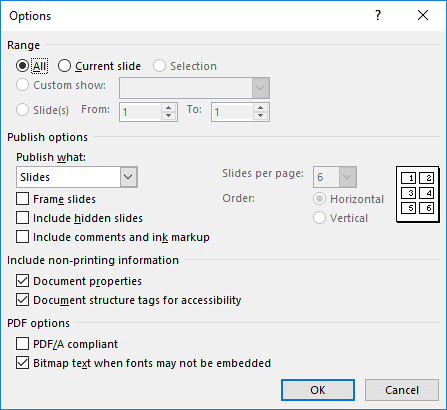Select the All range radio button
Image resolution: width=447 pixels, height=410 pixels.
[22, 66]
